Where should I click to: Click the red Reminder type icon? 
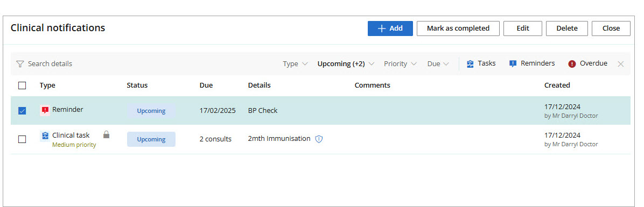click(45, 110)
